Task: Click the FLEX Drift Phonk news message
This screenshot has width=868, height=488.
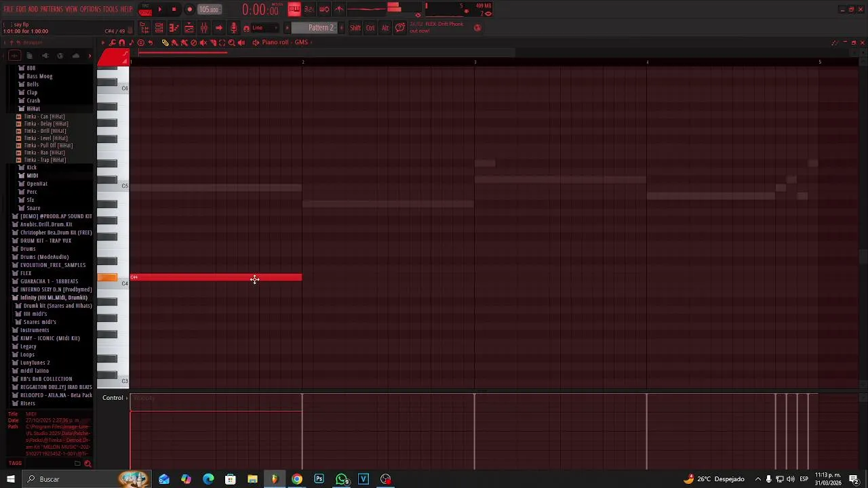Action: [437, 27]
